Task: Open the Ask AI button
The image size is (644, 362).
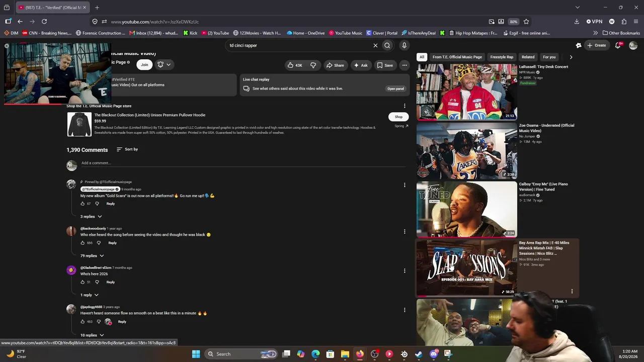Action: coord(360,65)
